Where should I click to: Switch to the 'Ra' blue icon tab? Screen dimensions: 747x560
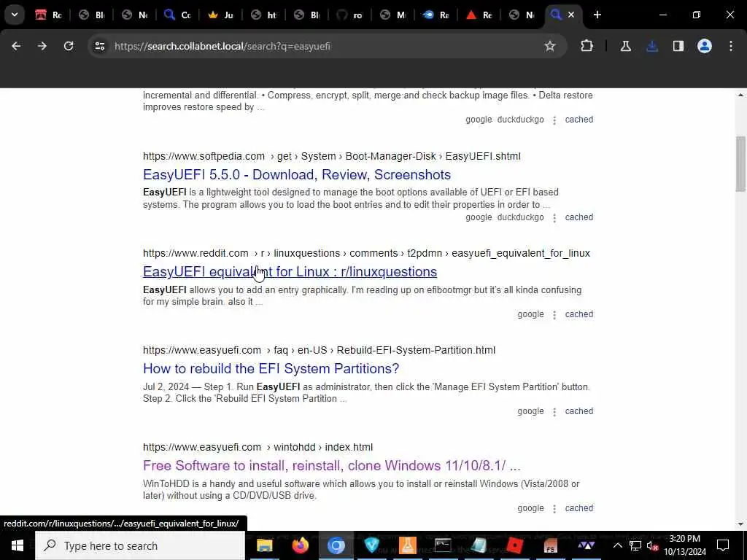coord(436,15)
